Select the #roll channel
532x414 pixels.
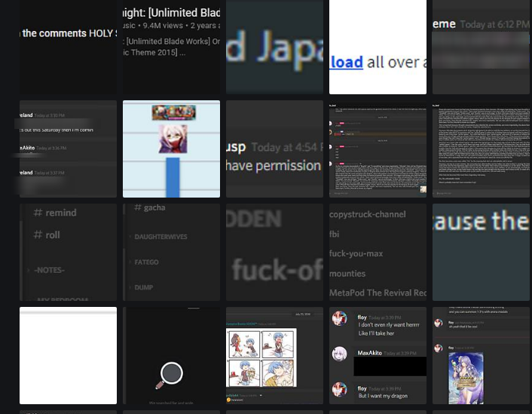tap(47, 235)
